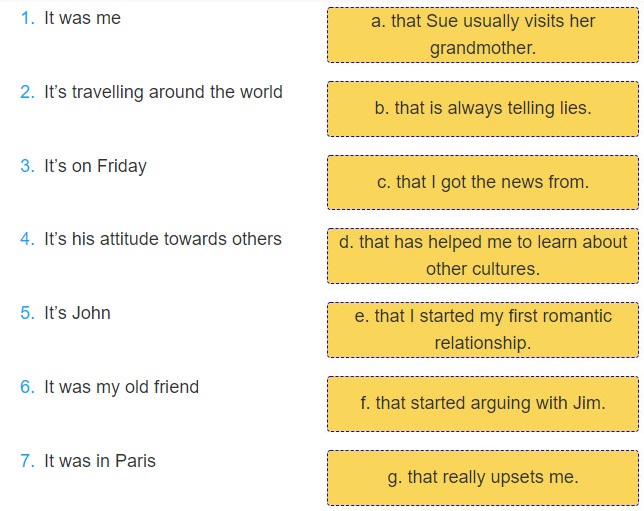Pick card e 'first romantic relationship'

(483, 330)
